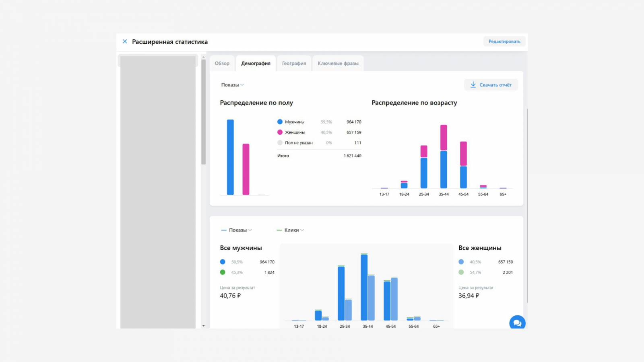Close the extended statistics panel with X

coord(125,41)
